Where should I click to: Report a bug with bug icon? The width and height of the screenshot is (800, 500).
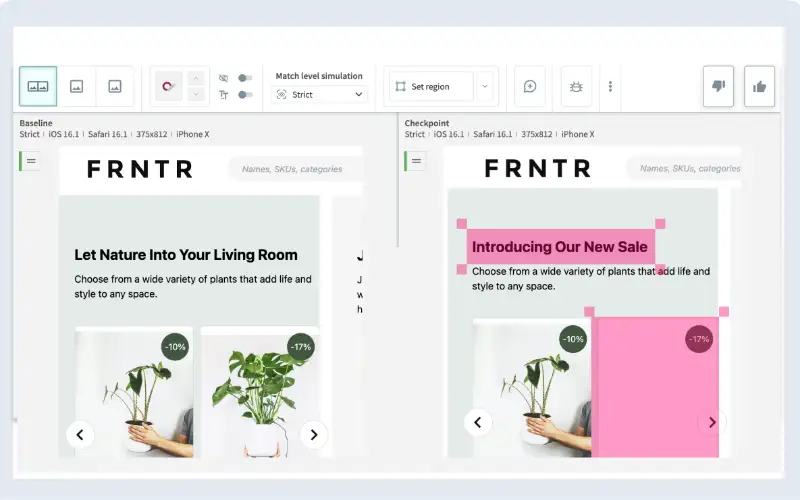(576, 86)
